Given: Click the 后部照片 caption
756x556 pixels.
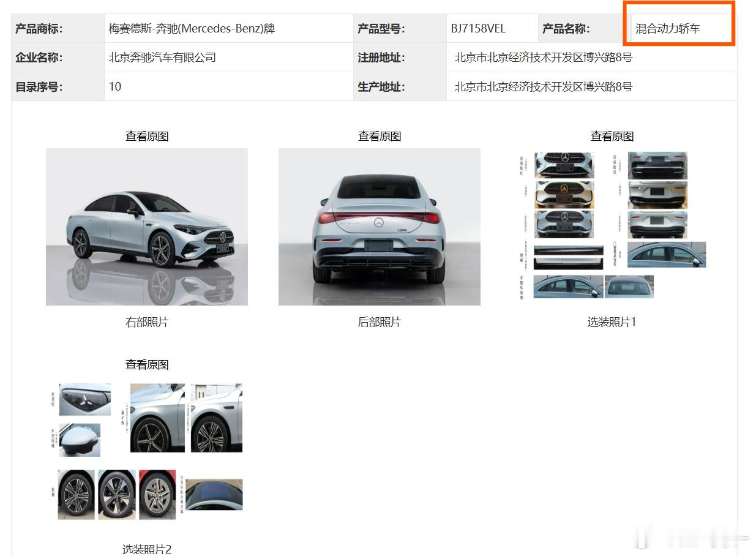Looking at the screenshot, I should tap(380, 322).
